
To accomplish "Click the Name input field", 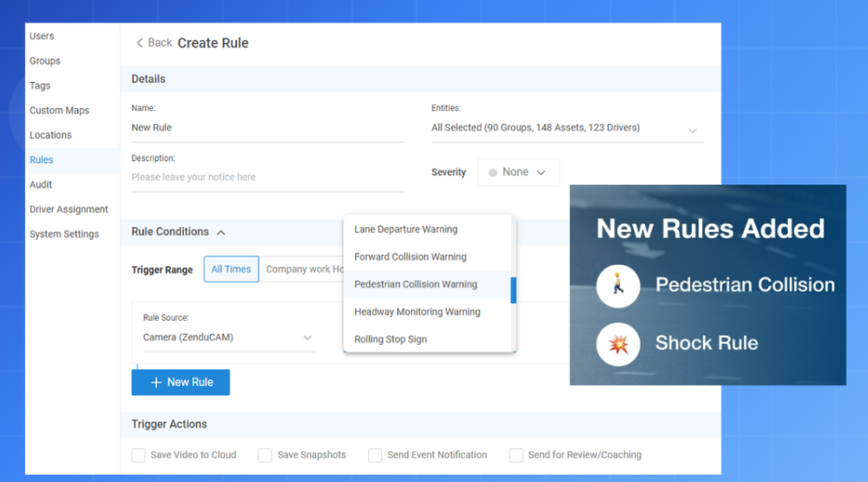I will point(267,128).
